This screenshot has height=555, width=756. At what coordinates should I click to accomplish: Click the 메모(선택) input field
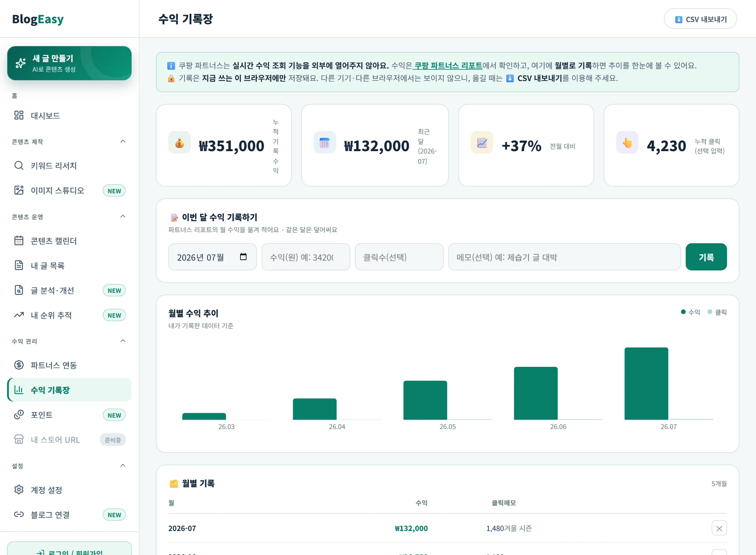coord(565,257)
